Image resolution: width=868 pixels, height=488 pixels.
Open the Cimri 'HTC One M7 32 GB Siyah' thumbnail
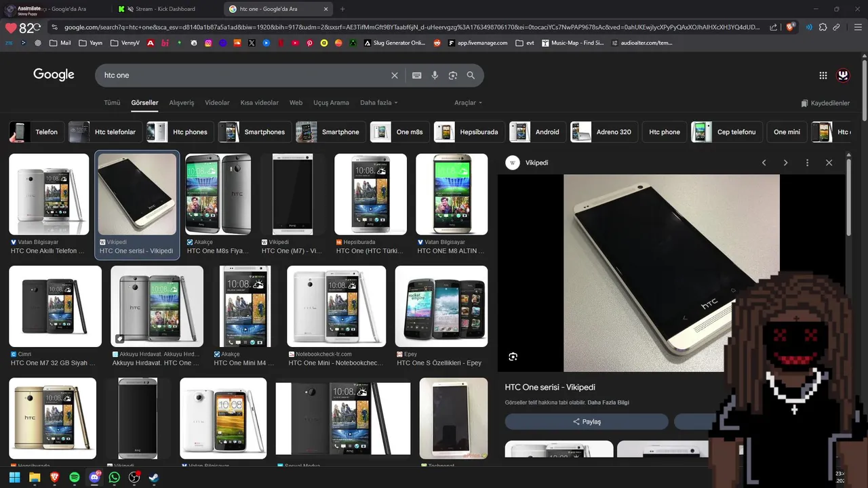(x=55, y=306)
